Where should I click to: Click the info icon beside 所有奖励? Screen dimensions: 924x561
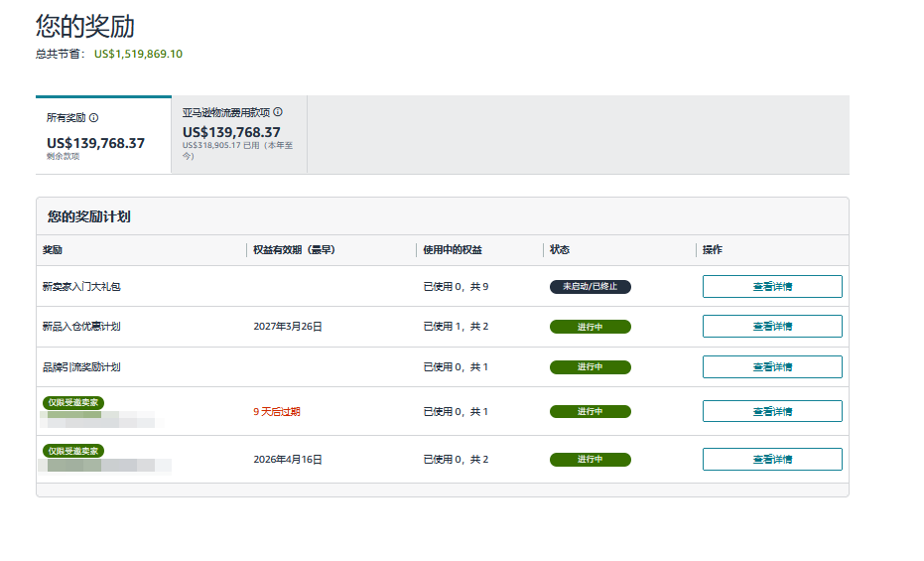pos(94,117)
